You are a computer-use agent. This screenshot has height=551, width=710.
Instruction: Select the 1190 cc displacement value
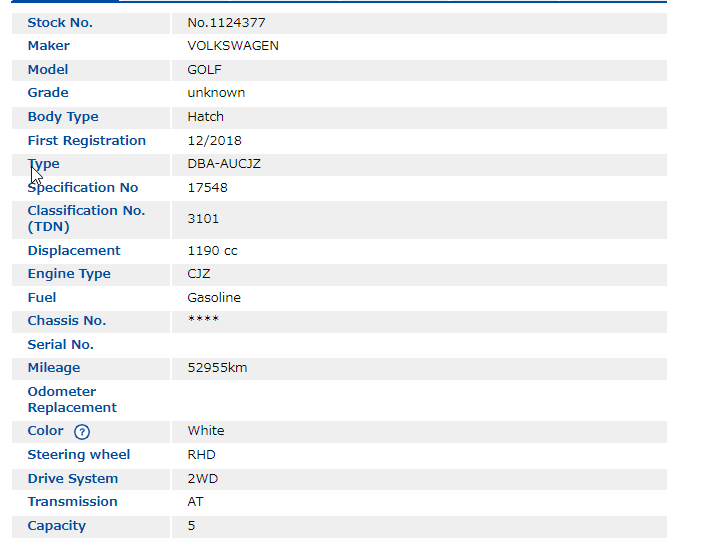pyautogui.click(x=212, y=251)
